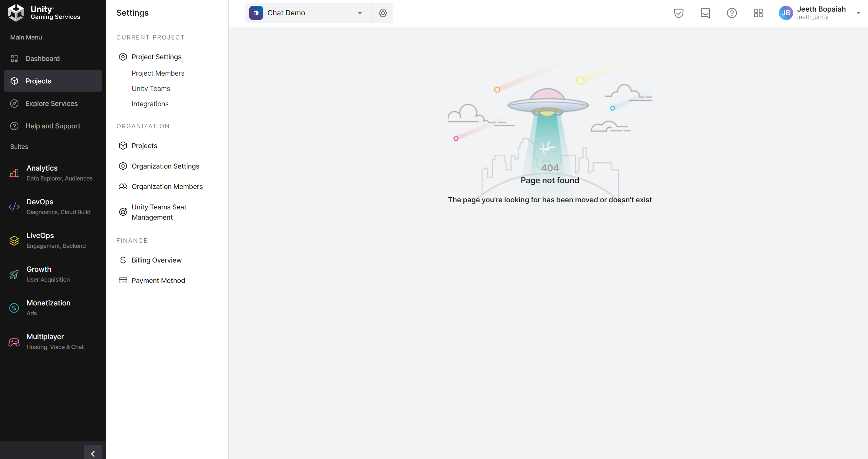The image size is (868, 459).
Task: Open the LiveOps suite
Action: click(53, 240)
